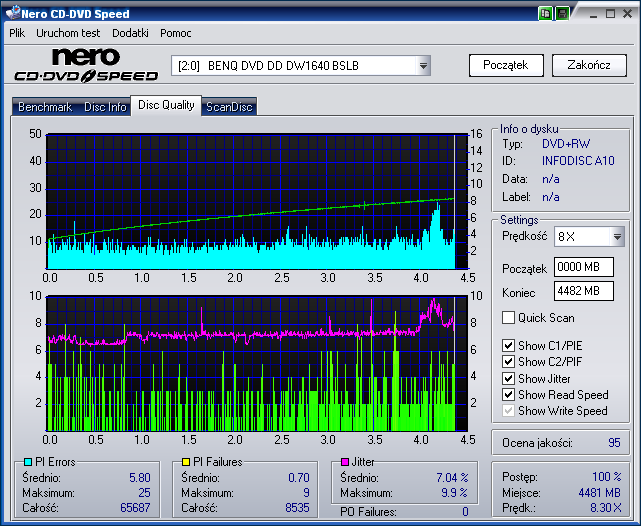This screenshot has height=526, width=641.
Task: Click Jitter average value 7.04 %
Action: click(x=452, y=478)
